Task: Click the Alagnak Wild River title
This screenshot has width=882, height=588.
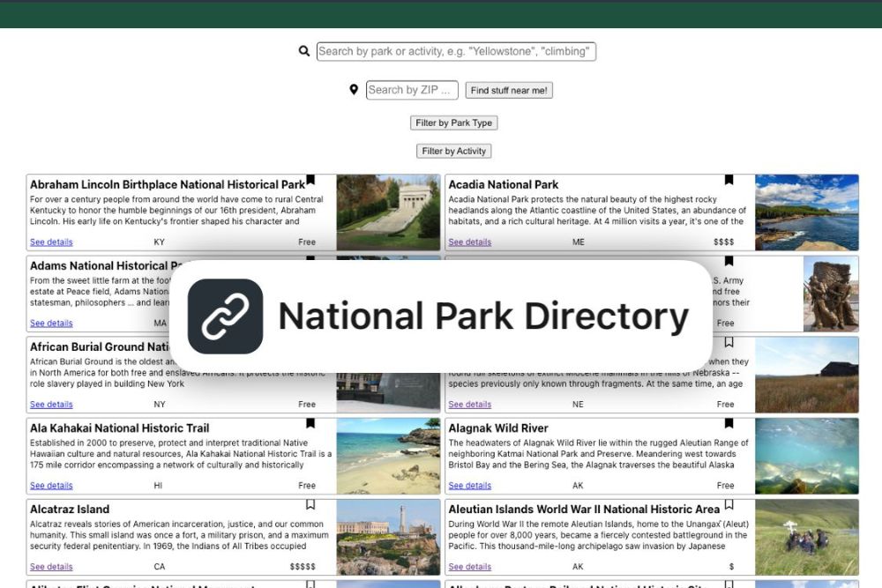Action: [498, 428]
